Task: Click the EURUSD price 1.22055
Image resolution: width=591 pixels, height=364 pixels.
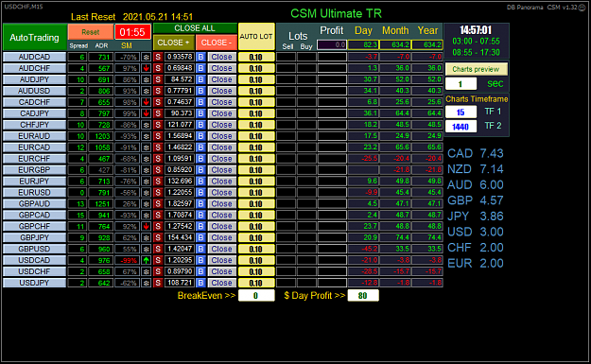Action: coord(180,193)
